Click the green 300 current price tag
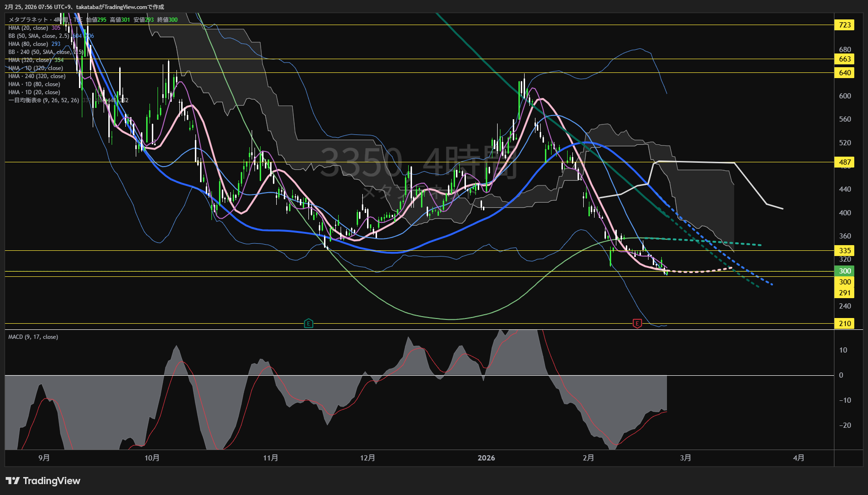 click(844, 271)
